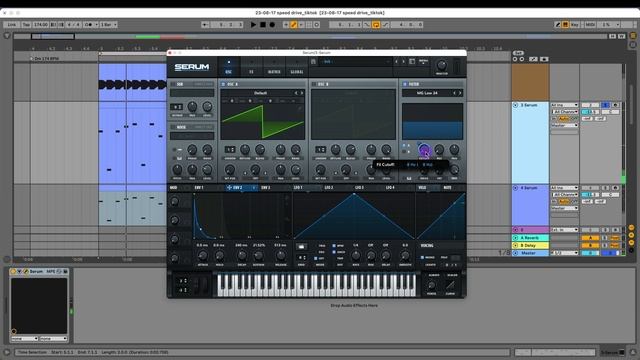Select the B Delay return track
The width and height of the screenshot is (640, 360).
tap(530, 245)
